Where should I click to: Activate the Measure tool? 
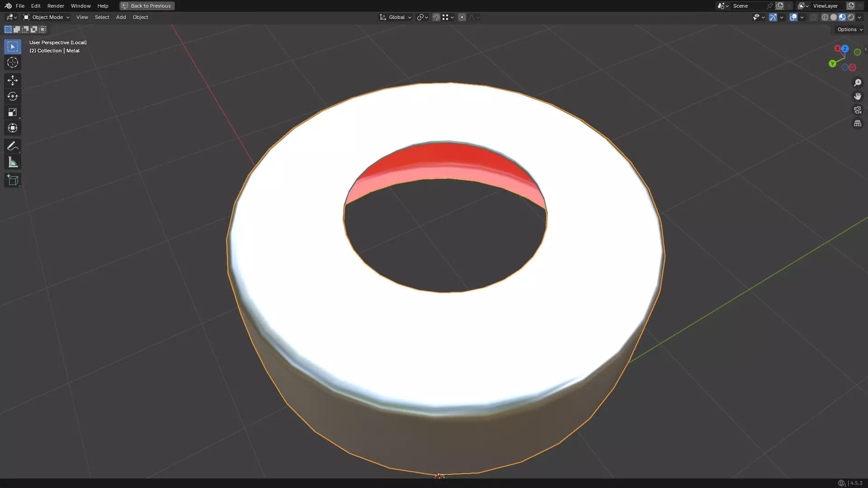[x=13, y=162]
